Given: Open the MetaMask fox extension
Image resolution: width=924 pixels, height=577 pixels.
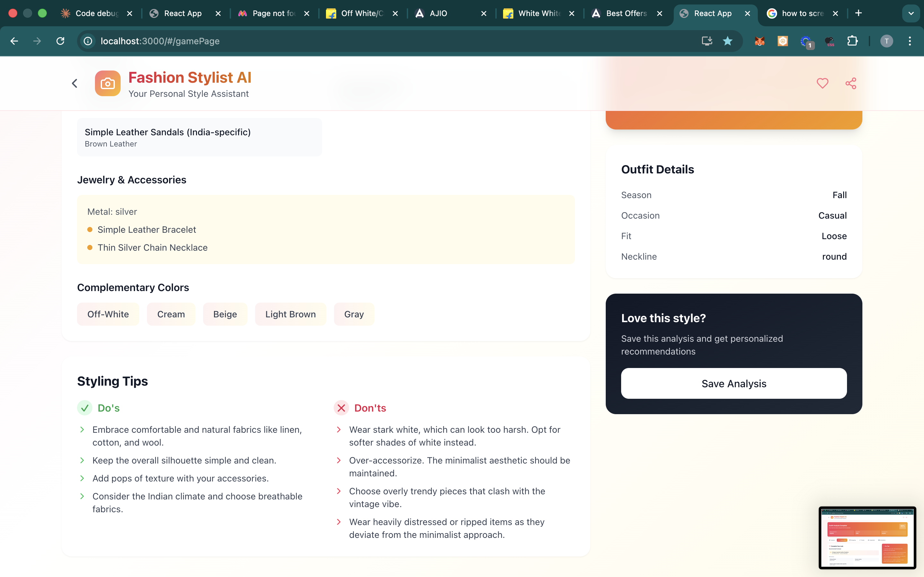Looking at the screenshot, I should click(x=759, y=41).
